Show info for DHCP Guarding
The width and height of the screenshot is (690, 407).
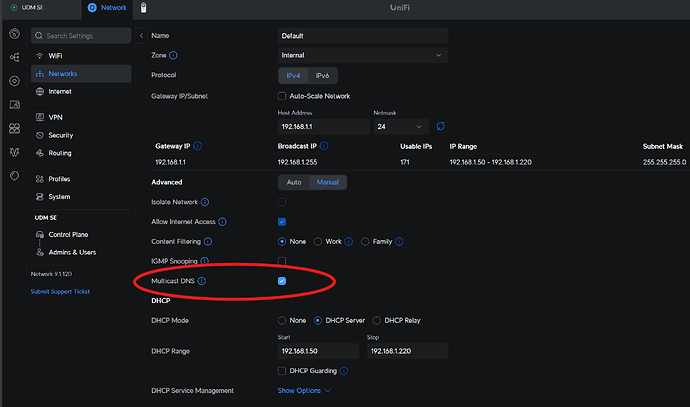344,371
